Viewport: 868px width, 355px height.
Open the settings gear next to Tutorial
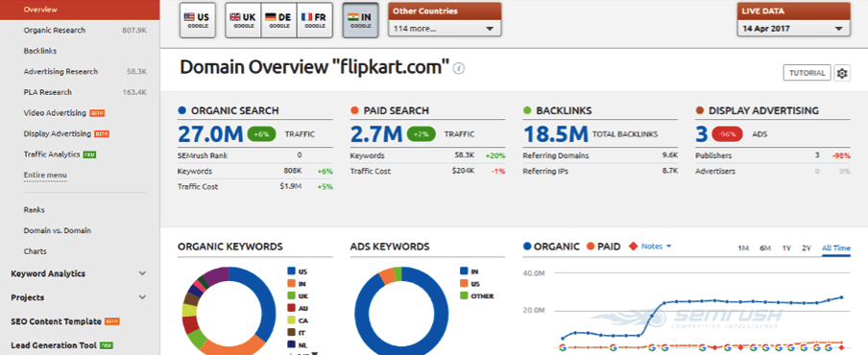click(842, 73)
